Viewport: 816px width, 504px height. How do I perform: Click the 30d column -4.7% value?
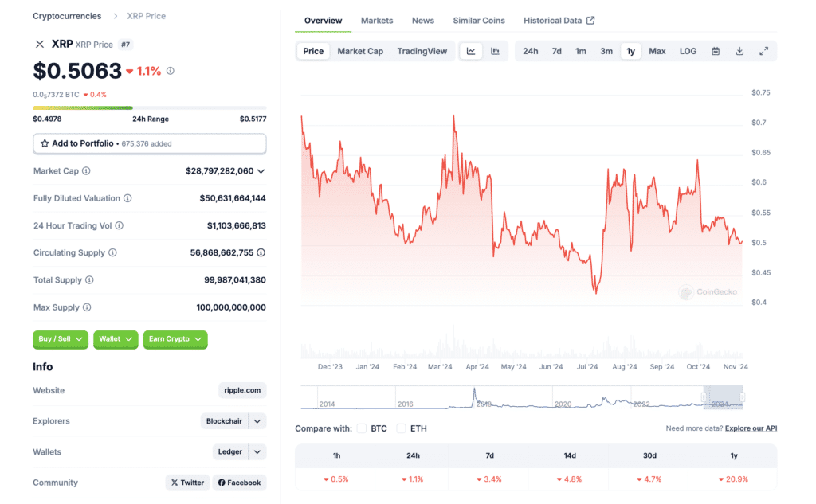[649, 479]
